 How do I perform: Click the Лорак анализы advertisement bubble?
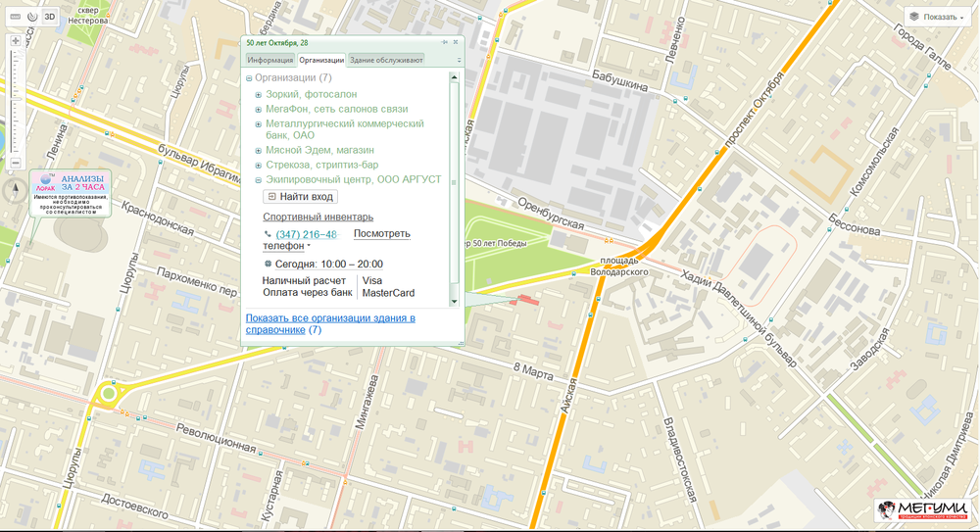click(71, 192)
